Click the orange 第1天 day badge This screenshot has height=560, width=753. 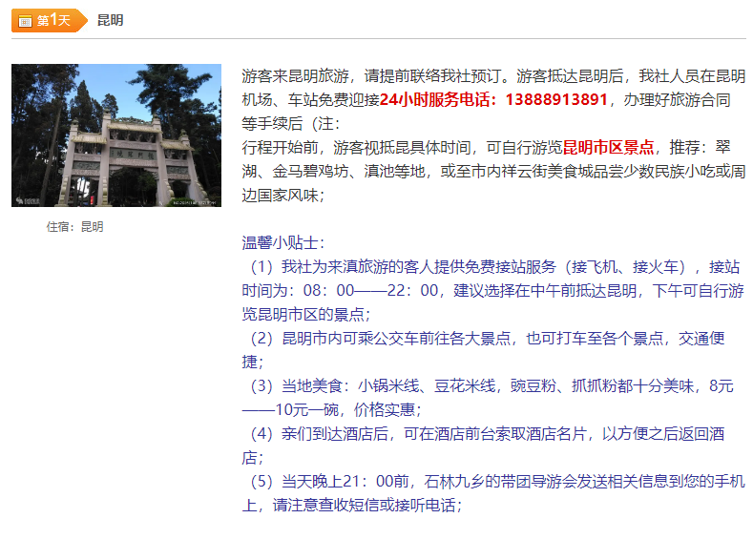point(50,21)
